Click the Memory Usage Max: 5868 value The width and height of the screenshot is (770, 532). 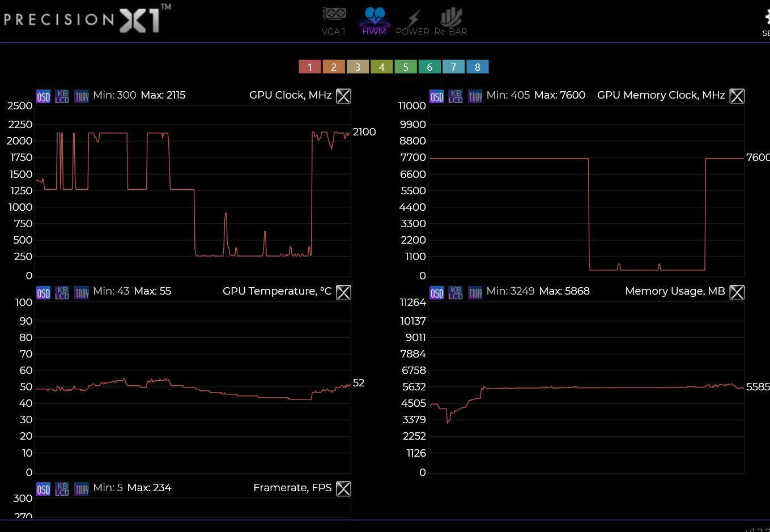tap(564, 291)
